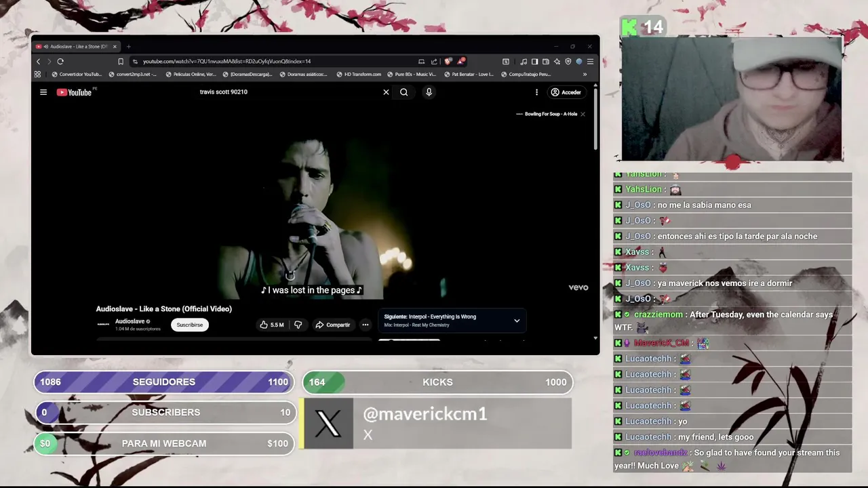Open the Brave Shields lion icon
868x488 pixels.
pyautogui.click(x=448, y=61)
